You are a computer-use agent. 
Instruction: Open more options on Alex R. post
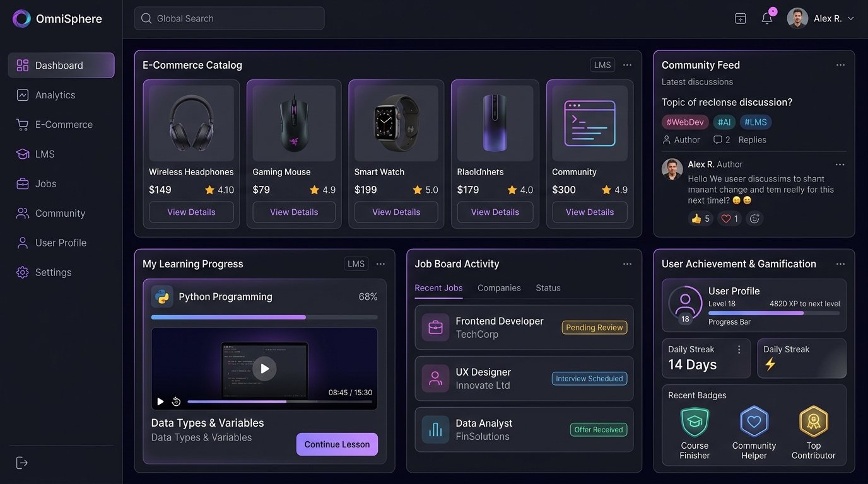point(840,164)
